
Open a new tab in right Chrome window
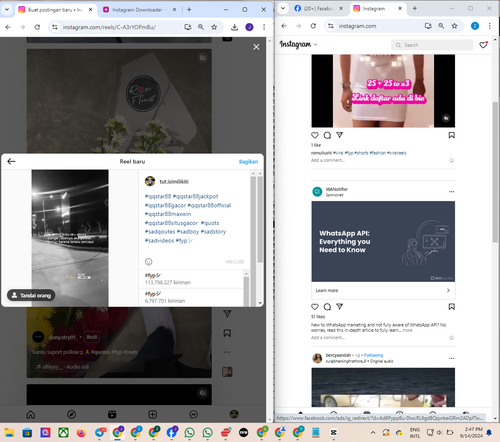[414, 8]
